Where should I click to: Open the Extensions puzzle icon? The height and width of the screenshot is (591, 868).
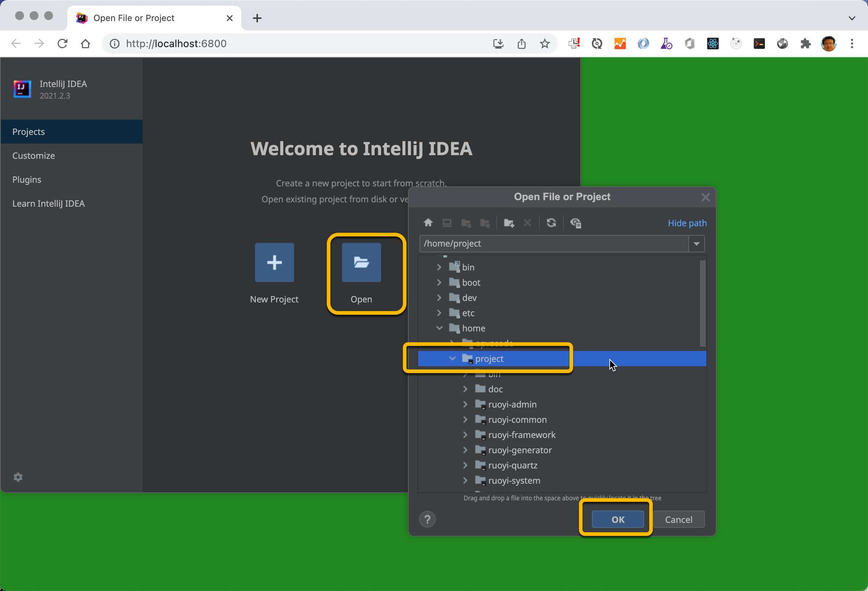(x=806, y=44)
